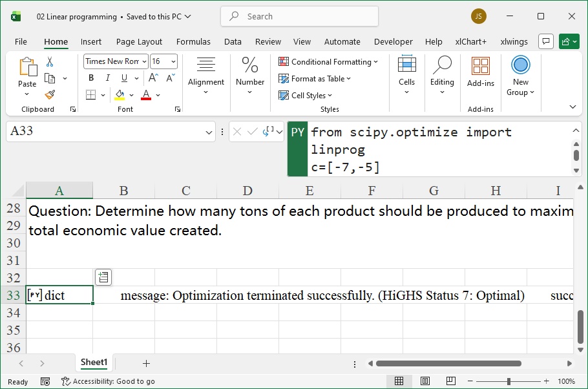Viewport: 588px width, 389px height.
Task: Open font color dropdown arrow
Action: click(x=158, y=95)
